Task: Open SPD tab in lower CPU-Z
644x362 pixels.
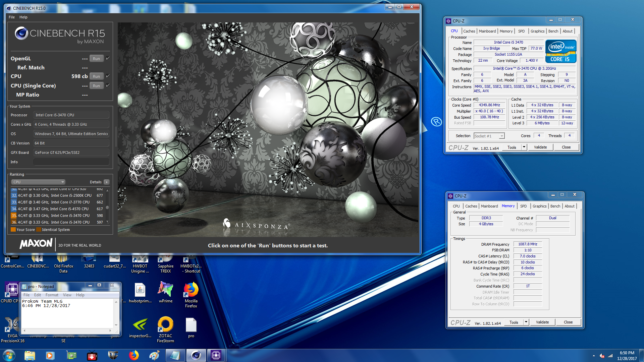Action: click(x=523, y=206)
